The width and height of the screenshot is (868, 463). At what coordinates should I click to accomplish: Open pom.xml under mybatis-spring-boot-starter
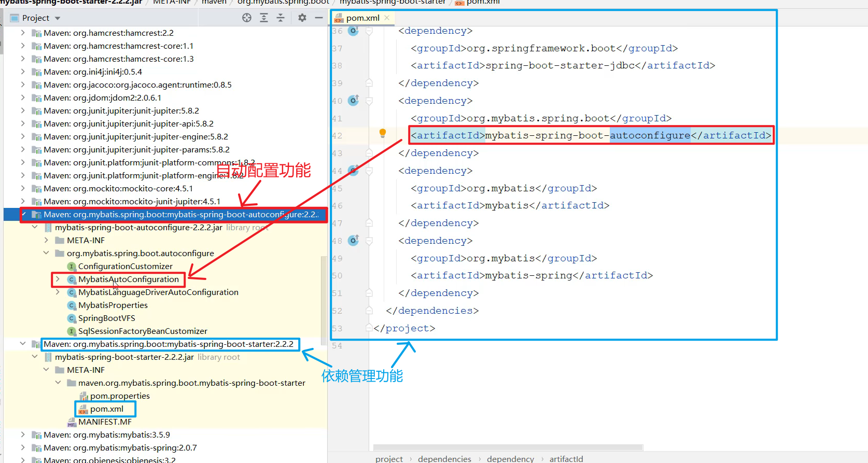tap(106, 409)
